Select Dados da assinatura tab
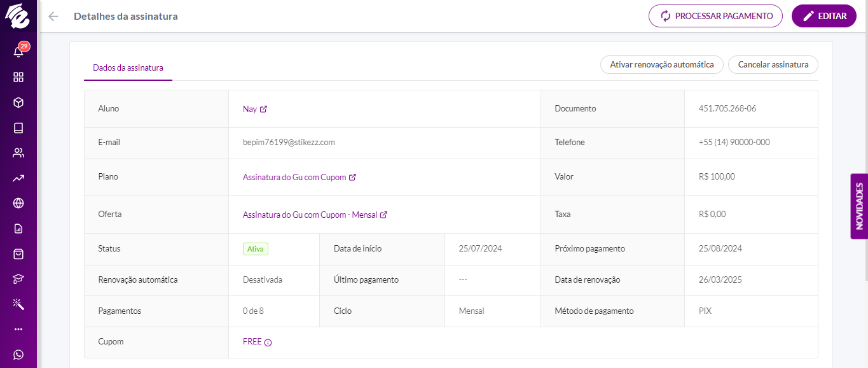This screenshot has height=368, width=868. click(x=128, y=67)
